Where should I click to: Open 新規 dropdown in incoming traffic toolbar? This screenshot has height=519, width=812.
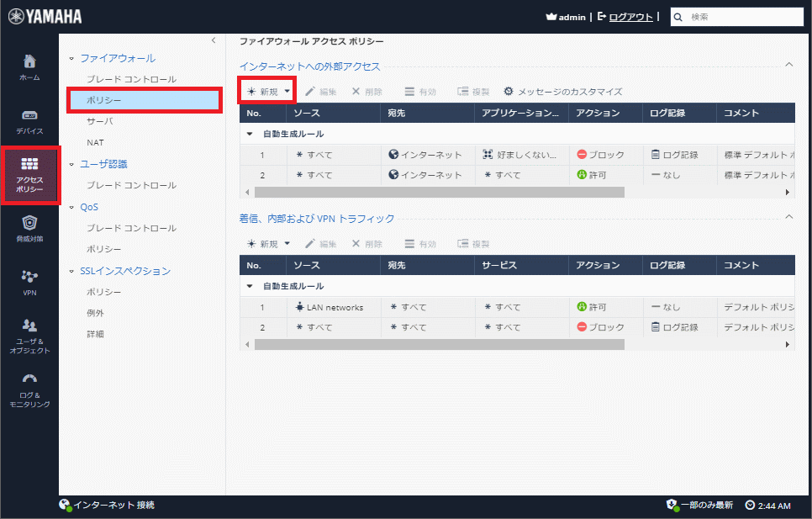[287, 244]
